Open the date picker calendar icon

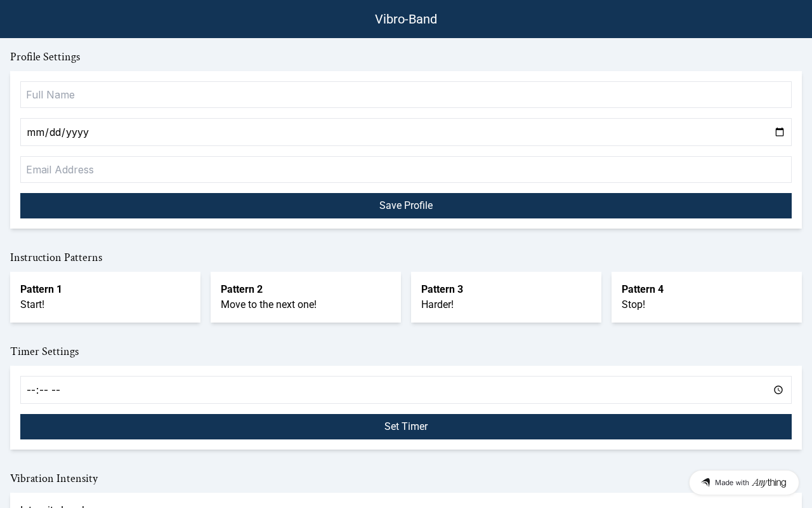coord(780,132)
